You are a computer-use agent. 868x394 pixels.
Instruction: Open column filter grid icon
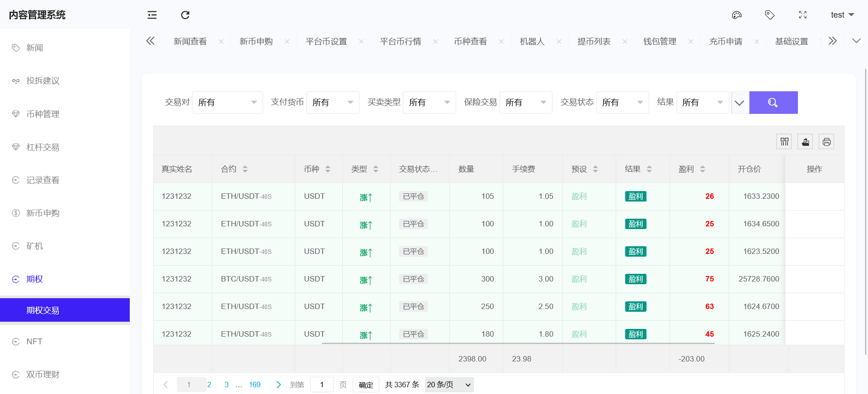coord(784,142)
